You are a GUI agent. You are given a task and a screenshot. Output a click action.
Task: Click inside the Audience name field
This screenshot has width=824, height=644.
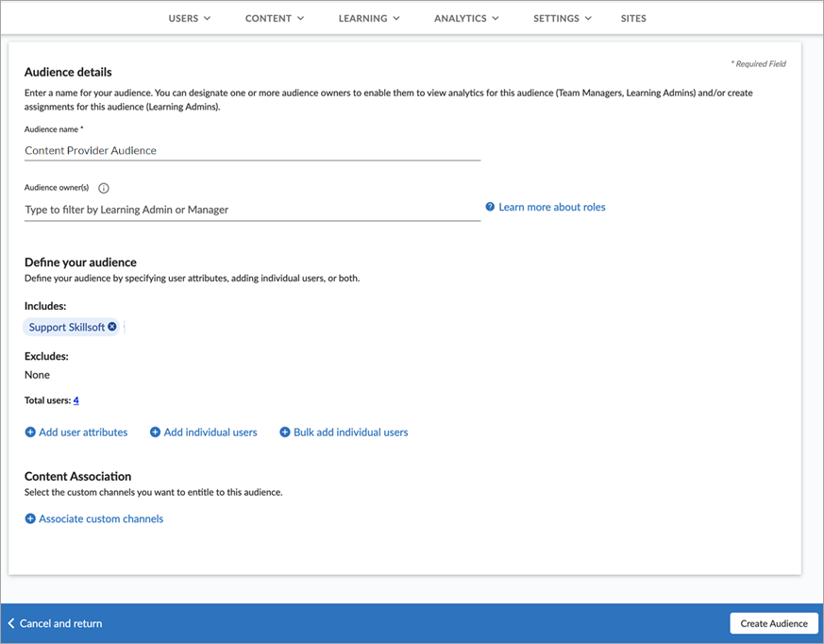pyautogui.click(x=252, y=150)
